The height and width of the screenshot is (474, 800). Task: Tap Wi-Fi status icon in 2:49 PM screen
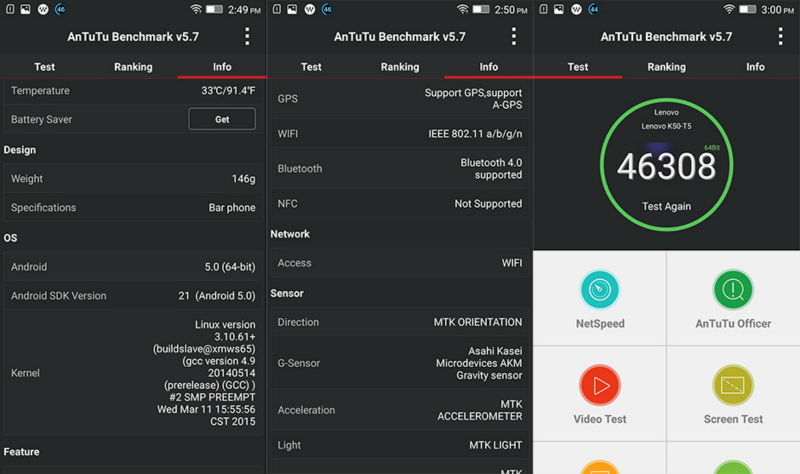pyautogui.click(x=196, y=9)
